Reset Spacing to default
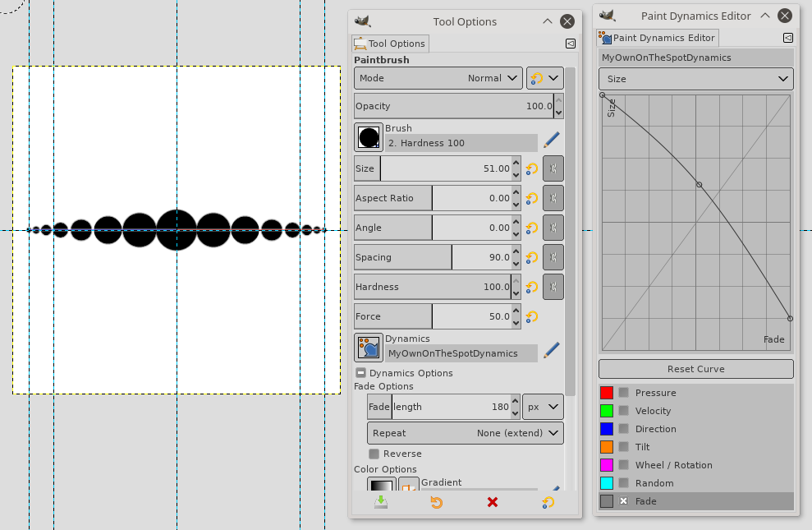Image resolution: width=812 pixels, height=530 pixels. point(532,257)
